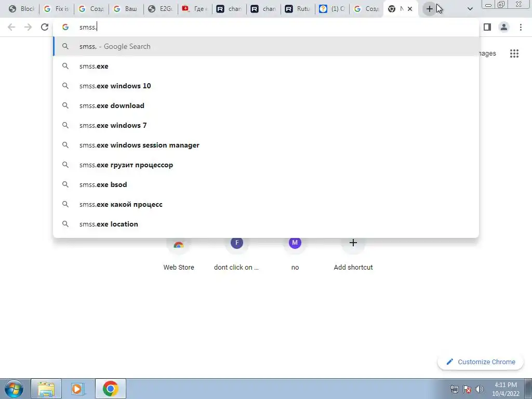
Task: Open the Chrome profile avatar
Action: coord(504,27)
